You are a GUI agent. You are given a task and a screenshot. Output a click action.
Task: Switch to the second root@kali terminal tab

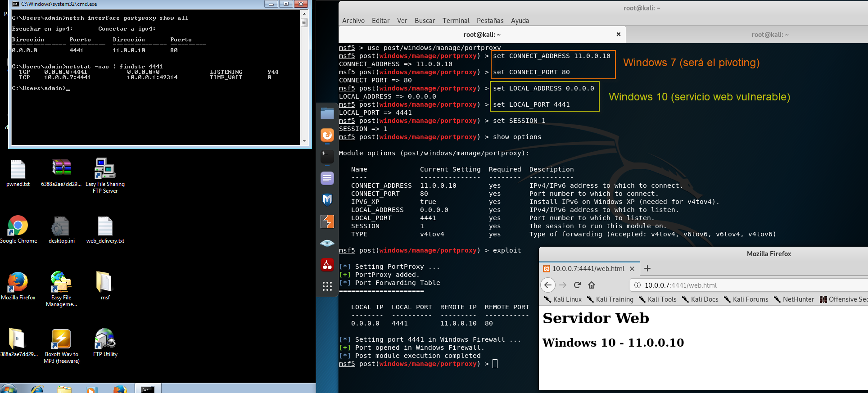(747, 35)
